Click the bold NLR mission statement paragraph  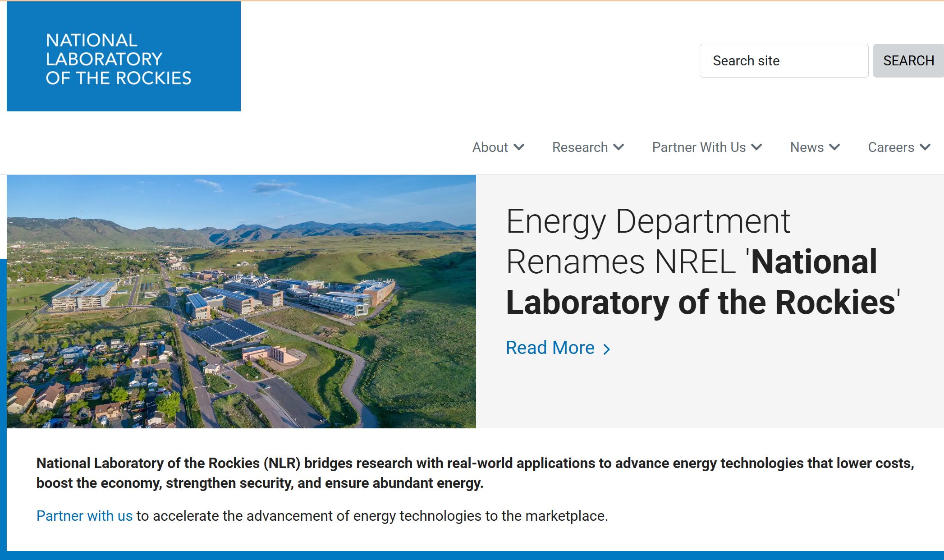[475, 473]
